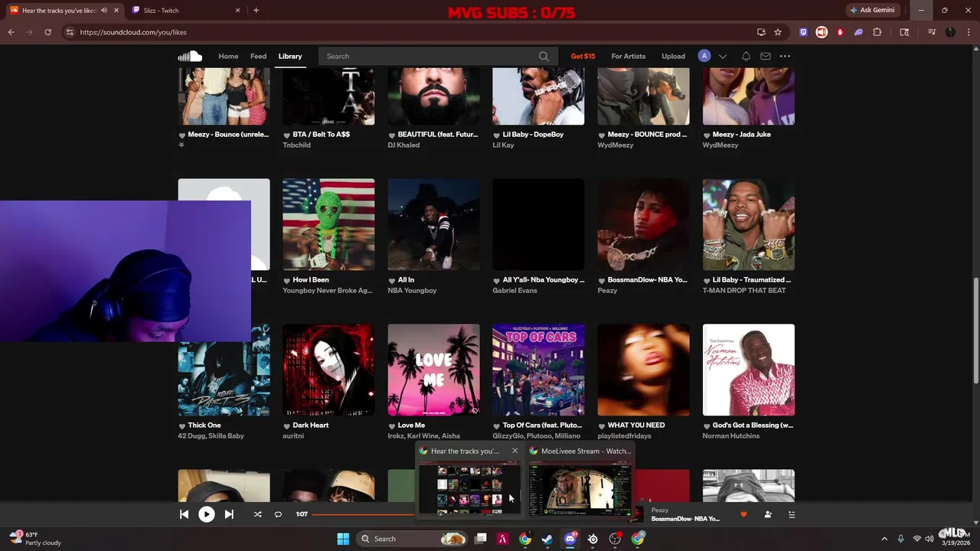Click the Upload link
Screen dimensions: 980x551
(673, 56)
